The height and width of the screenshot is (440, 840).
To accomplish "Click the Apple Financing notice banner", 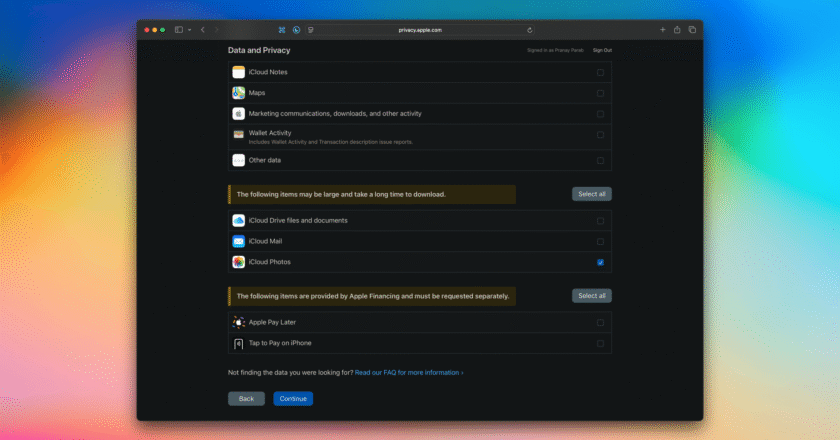I will 372,296.
